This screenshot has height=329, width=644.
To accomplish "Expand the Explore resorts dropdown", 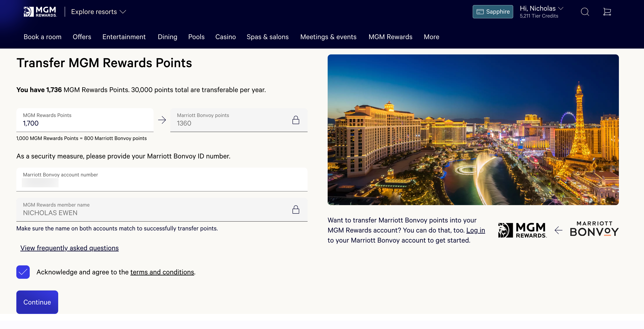I will tap(99, 12).
